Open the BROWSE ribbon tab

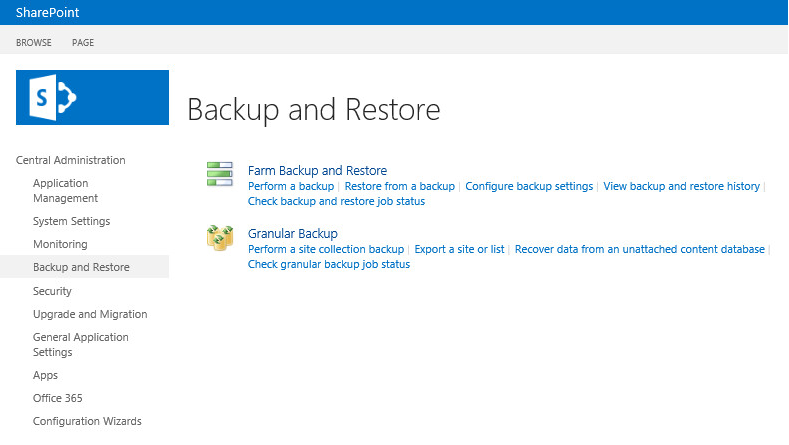34,43
